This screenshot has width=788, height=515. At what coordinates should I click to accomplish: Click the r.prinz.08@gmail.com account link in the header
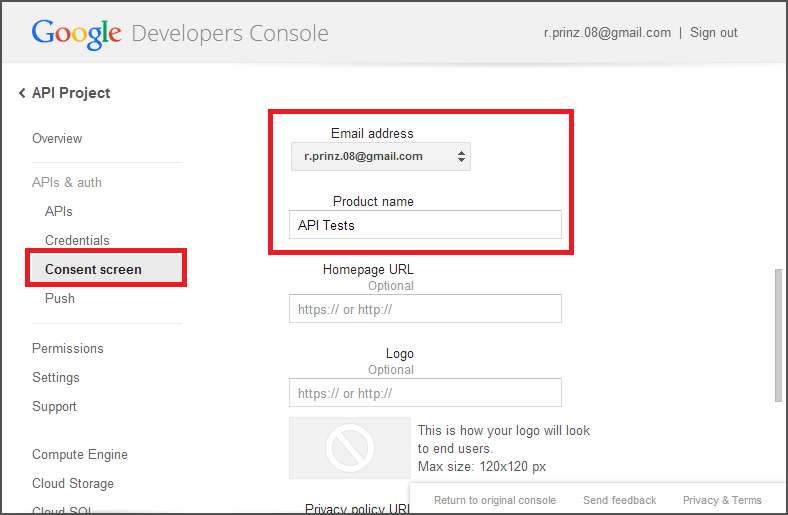tap(607, 33)
